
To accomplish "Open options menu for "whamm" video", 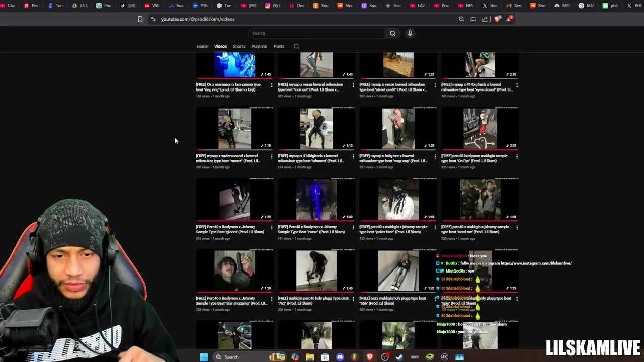I will coord(353,156).
